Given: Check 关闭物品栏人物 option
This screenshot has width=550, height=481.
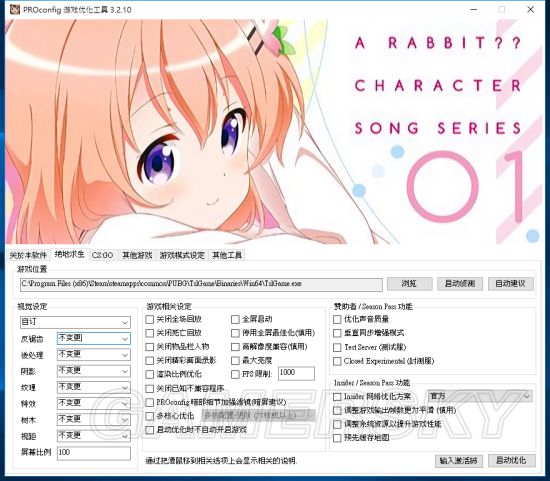Looking at the screenshot, I should coord(150,347).
